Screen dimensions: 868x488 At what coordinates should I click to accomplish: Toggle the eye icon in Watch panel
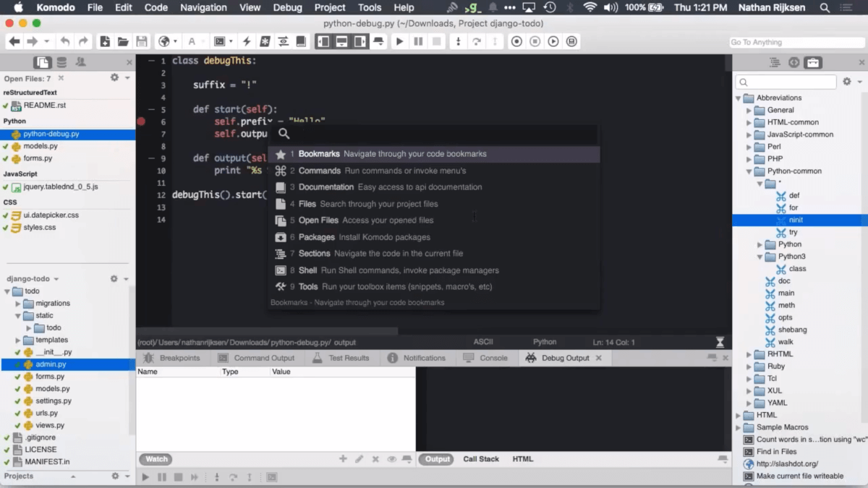[391, 459]
